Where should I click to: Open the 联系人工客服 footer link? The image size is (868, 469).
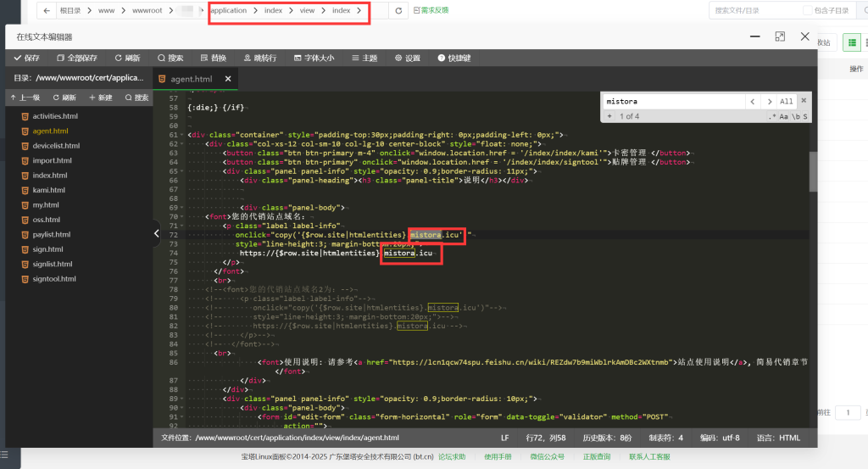tap(649, 457)
